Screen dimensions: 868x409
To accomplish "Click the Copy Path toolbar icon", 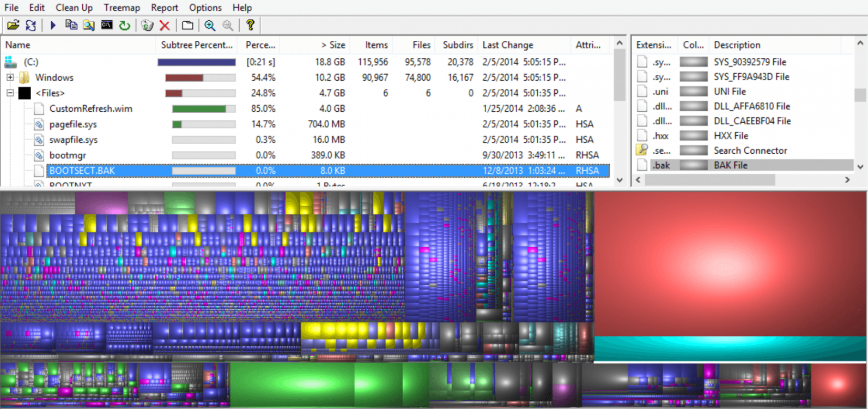I will (x=71, y=25).
